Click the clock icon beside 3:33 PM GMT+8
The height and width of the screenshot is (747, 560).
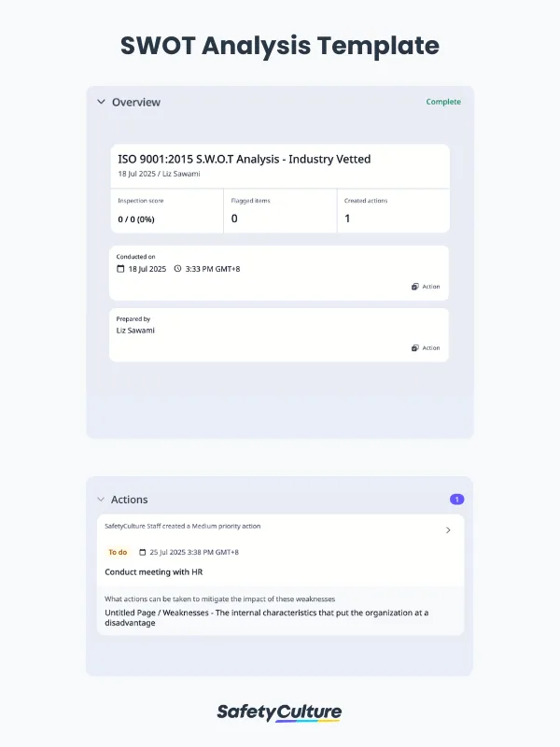177,269
